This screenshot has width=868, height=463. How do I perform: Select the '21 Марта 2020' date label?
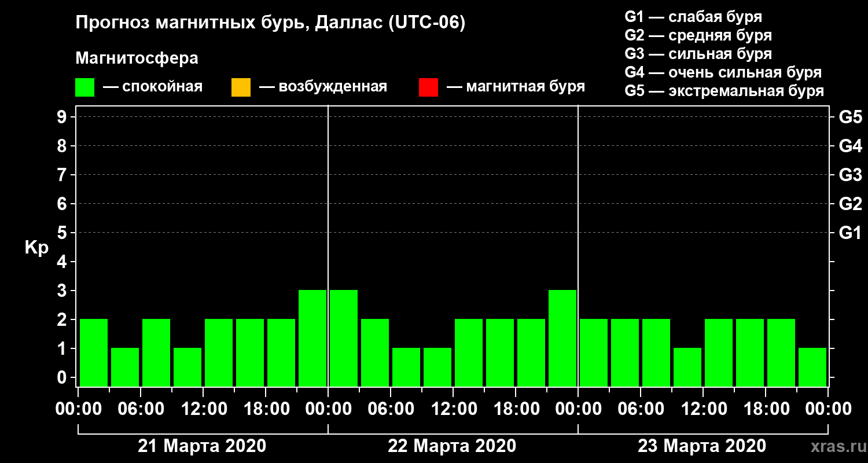click(202, 446)
